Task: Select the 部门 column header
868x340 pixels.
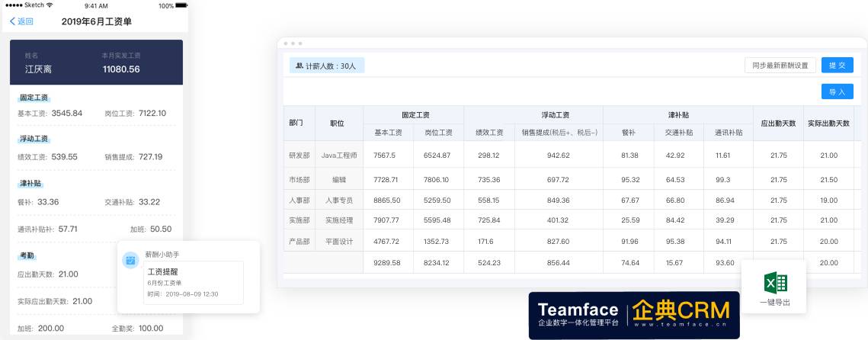Action: [x=296, y=123]
